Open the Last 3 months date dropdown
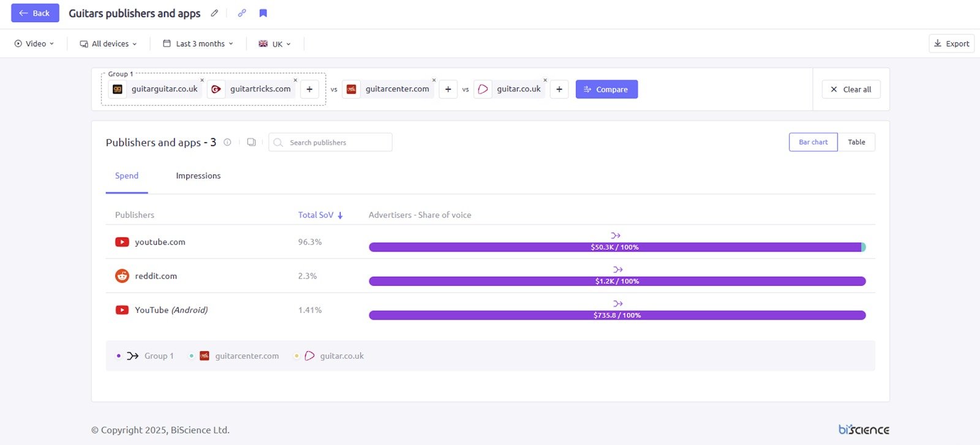The height and width of the screenshot is (445, 980). [x=198, y=43]
